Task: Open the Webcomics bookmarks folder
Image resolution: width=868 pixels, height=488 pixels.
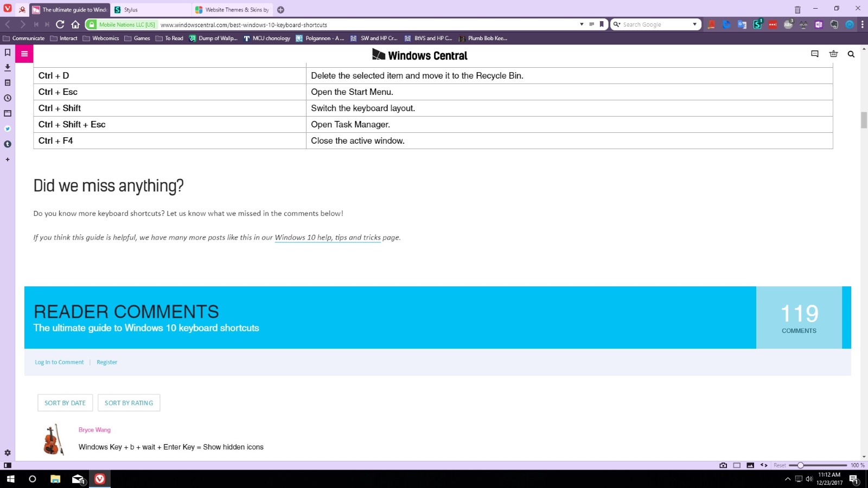Action: click(x=101, y=38)
